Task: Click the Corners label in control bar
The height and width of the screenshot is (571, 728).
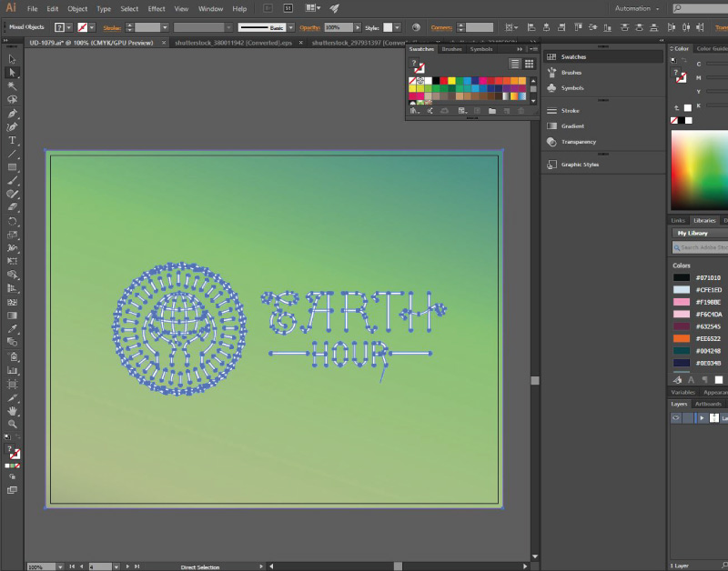Action: tap(441, 28)
